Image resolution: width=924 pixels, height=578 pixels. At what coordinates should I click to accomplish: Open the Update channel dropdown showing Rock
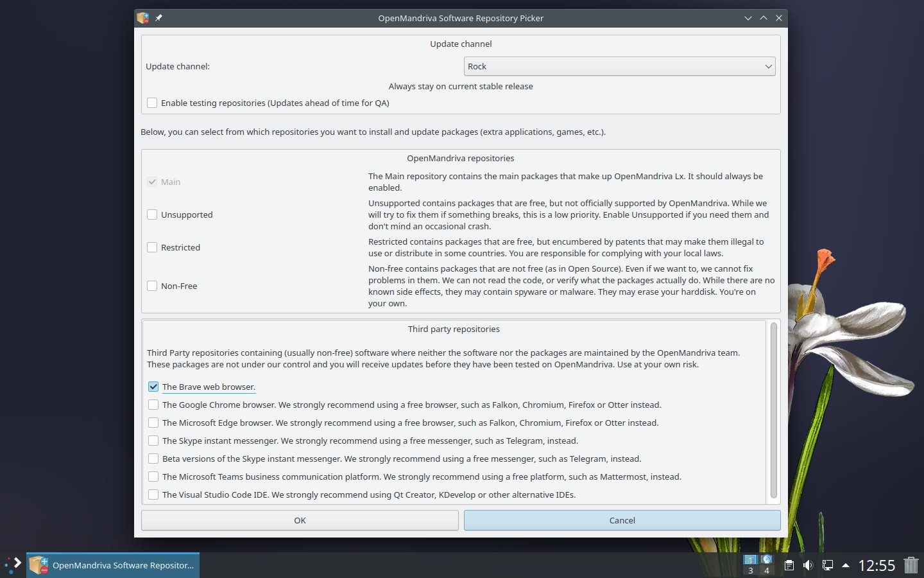[x=619, y=66]
